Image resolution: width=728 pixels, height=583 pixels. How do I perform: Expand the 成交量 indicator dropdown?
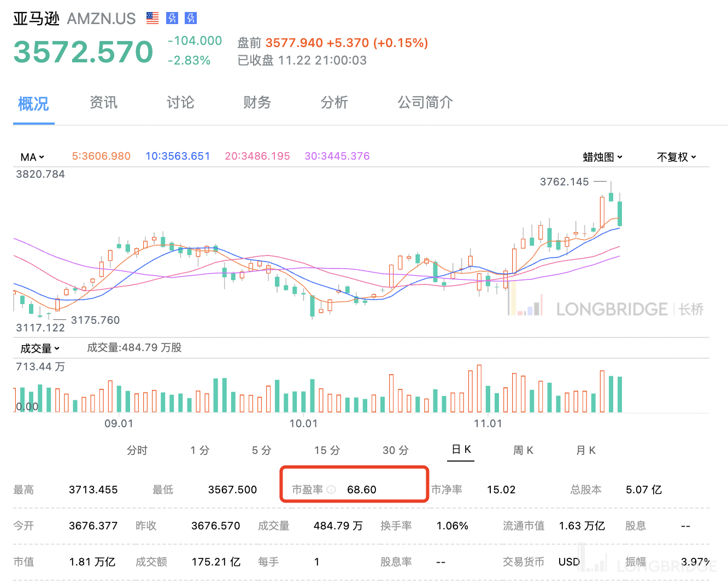[x=40, y=348]
